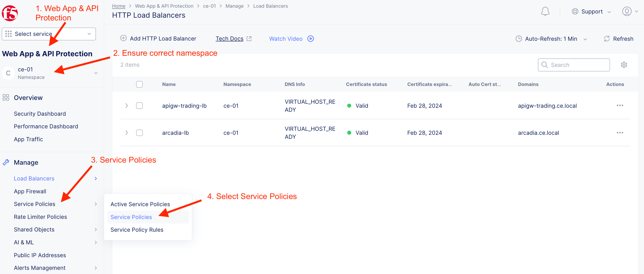
Task: Click the F5 logo icon
Action: (10, 13)
